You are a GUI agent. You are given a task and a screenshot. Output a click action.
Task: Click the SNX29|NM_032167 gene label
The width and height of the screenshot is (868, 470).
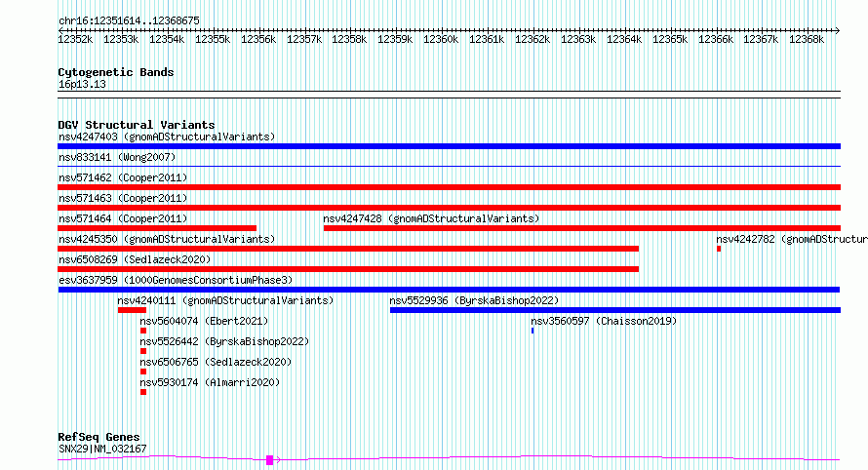point(102,449)
